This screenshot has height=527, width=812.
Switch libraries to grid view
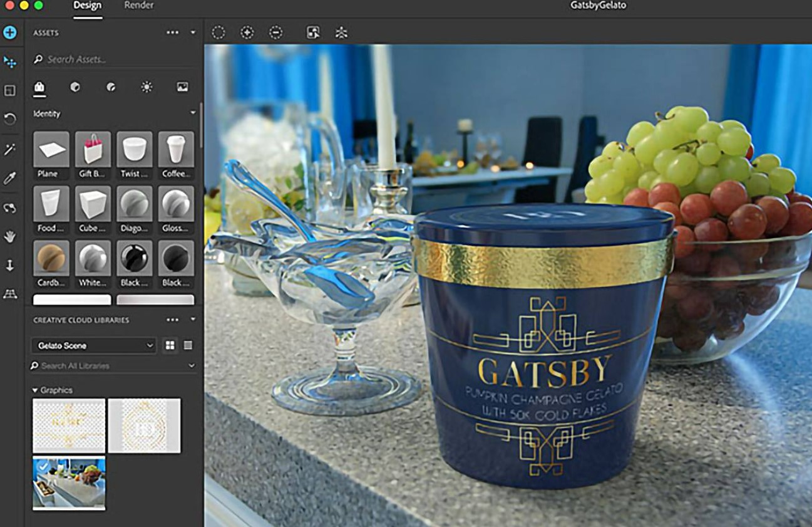point(170,345)
